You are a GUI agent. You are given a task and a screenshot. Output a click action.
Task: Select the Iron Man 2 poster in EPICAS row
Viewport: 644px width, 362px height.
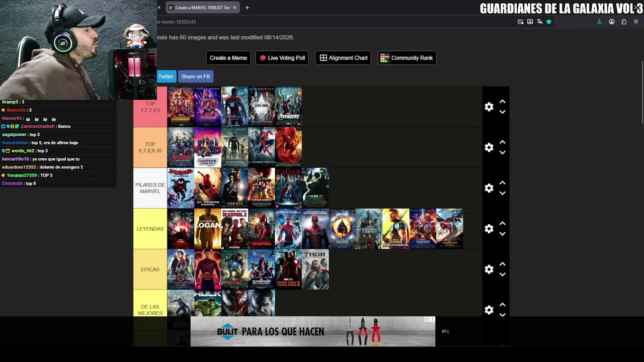click(x=288, y=269)
